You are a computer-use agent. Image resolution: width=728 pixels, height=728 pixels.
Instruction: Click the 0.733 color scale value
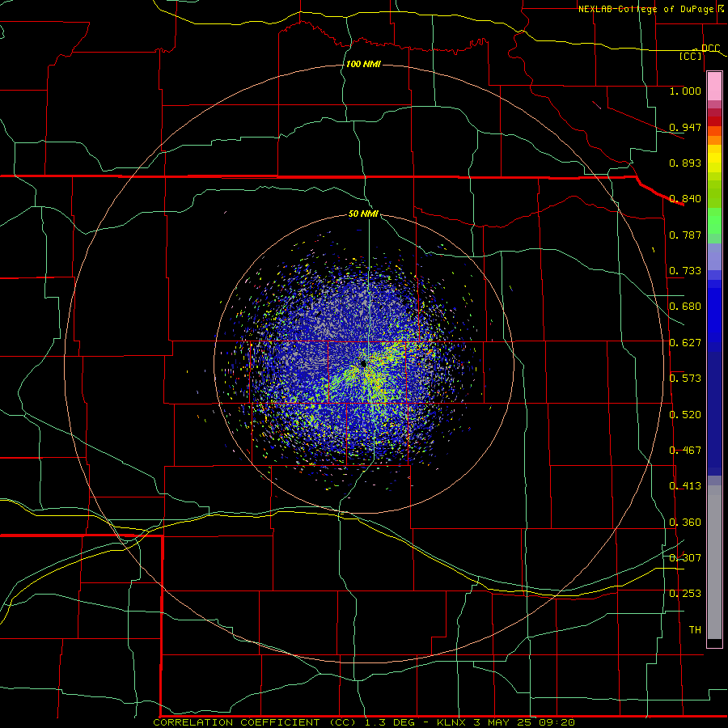685,271
